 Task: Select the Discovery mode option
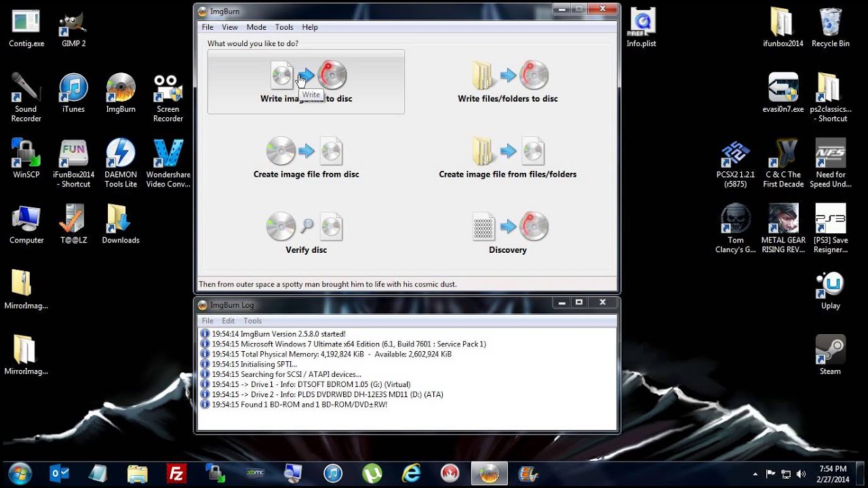click(x=507, y=234)
